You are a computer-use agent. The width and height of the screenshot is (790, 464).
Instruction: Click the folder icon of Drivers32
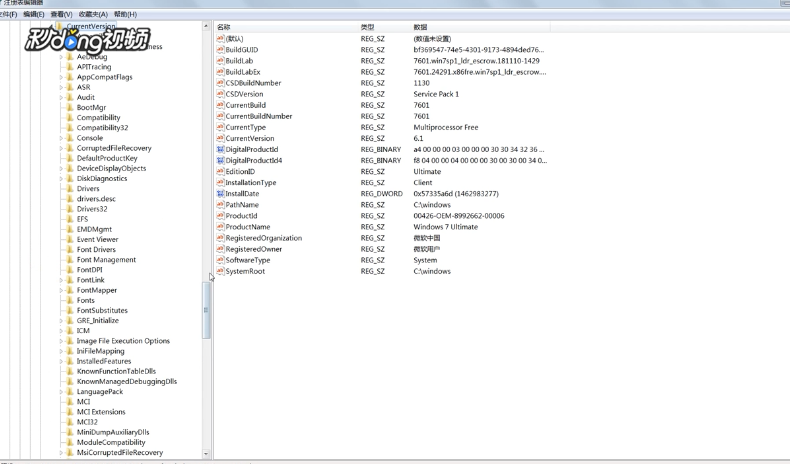click(x=70, y=209)
